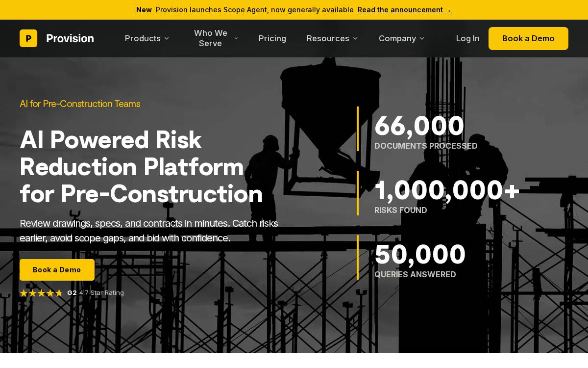Image resolution: width=588 pixels, height=368 pixels.
Task: Go to the Pricing page
Action: click(x=272, y=38)
